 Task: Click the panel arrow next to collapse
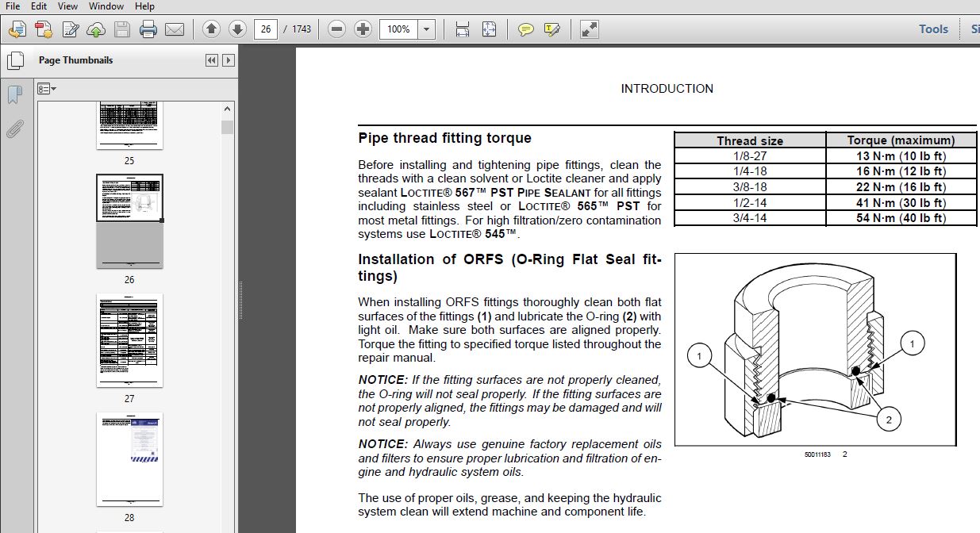click(x=229, y=60)
